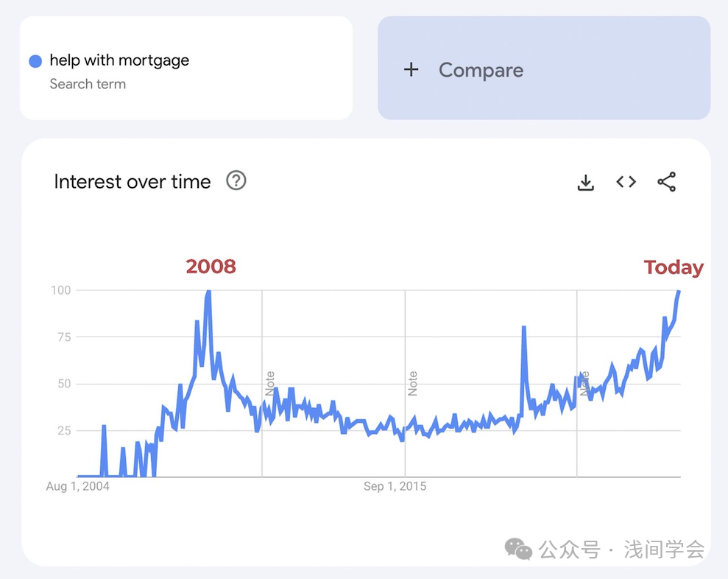Open the embed code icon
This screenshot has height=579, width=728.
pyautogui.click(x=626, y=182)
